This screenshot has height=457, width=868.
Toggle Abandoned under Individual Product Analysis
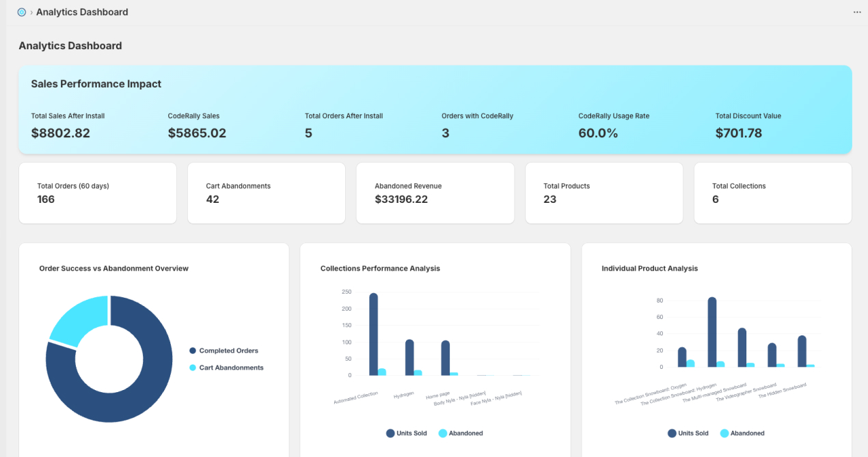tap(742, 433)
